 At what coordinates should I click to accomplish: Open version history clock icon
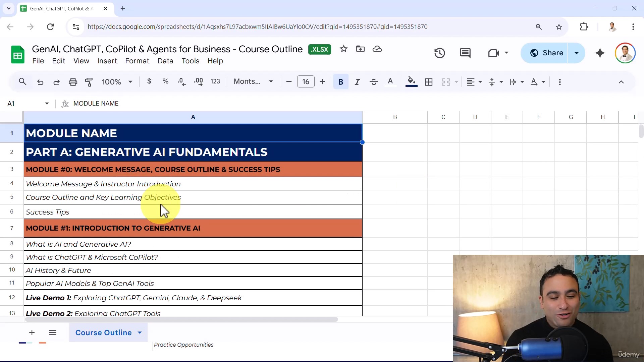coord(439,53)
